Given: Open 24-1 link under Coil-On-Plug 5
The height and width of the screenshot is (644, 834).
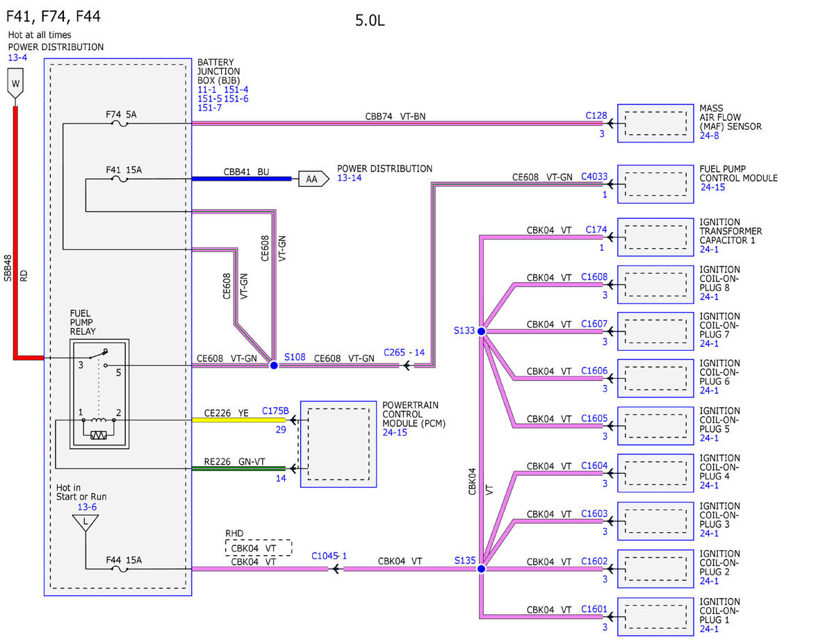Looking at the screenshot, I should (x=710, y=438).
